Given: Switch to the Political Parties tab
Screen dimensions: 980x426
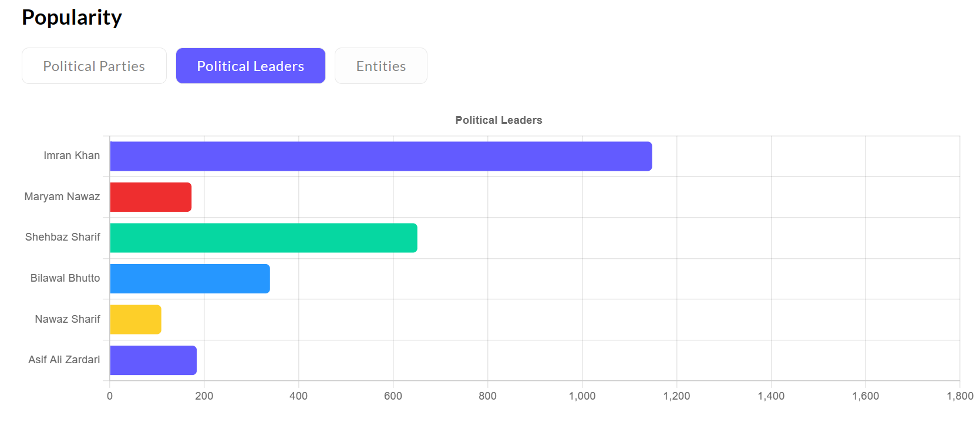Looking at the screenshot, I should click(94, 66).
